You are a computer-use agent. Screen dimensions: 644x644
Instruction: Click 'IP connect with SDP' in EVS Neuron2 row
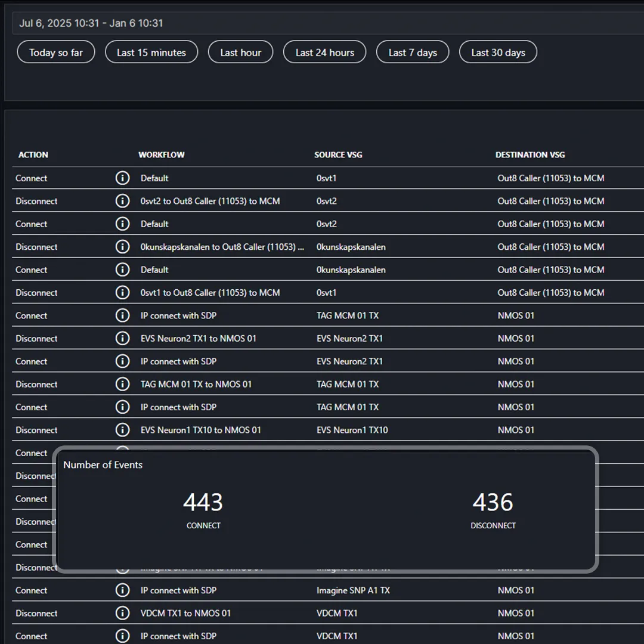(x=178, y=361)
